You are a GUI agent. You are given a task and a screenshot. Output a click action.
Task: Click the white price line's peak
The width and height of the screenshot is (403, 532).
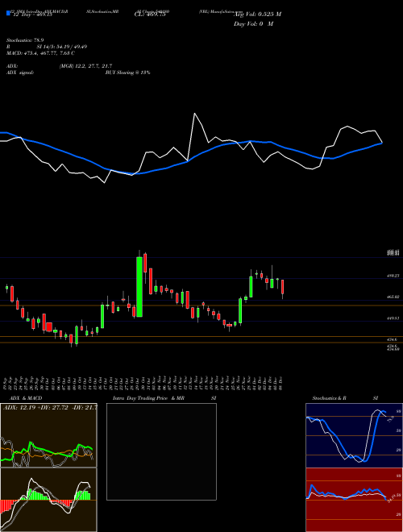[x=195, y=114]
